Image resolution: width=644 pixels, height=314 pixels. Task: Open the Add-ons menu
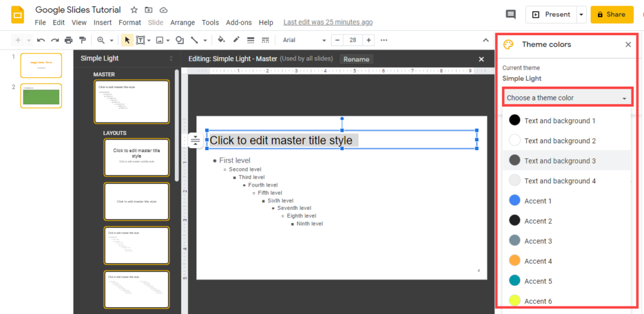tap(240, 23)
